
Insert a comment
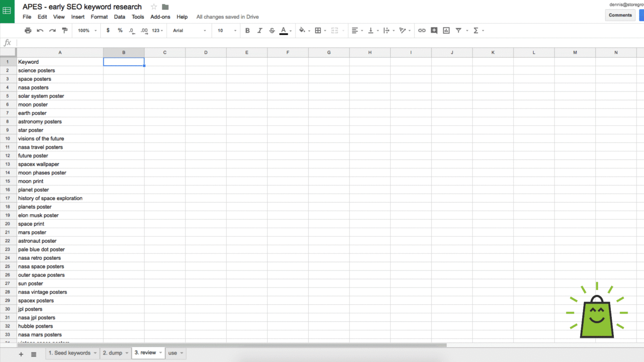tap(434, 30)
